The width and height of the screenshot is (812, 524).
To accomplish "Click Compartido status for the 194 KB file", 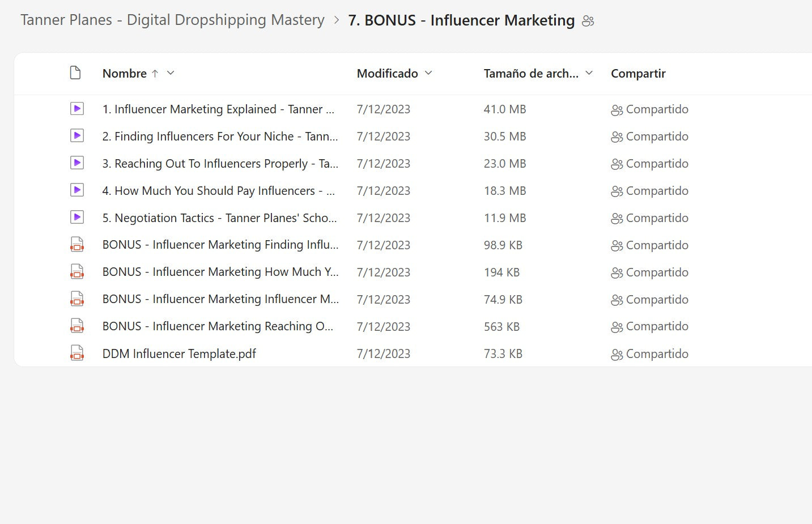I will (657, 272).
